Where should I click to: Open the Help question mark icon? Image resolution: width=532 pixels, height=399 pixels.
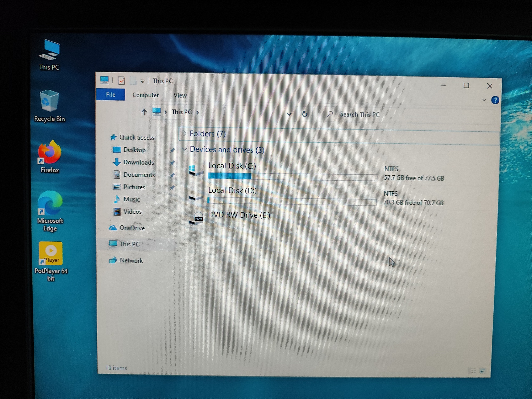tap(495, 100)
